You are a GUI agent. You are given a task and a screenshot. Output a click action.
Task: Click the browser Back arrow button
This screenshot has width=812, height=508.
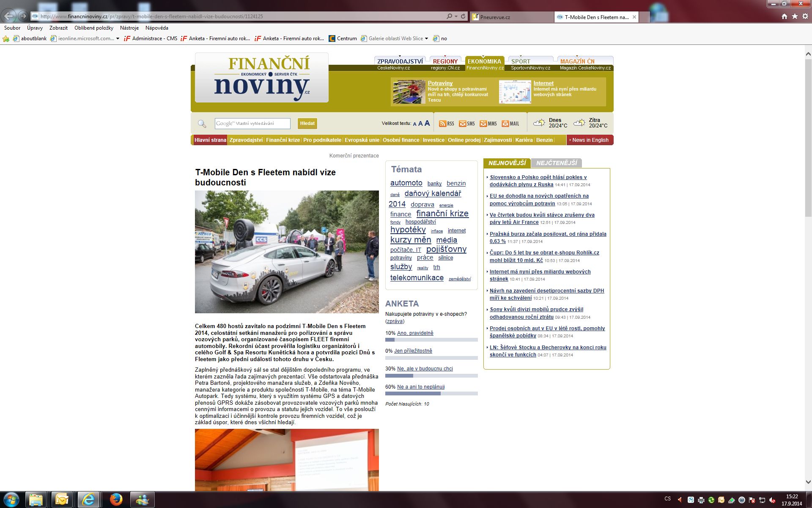[x=9, y=16]
